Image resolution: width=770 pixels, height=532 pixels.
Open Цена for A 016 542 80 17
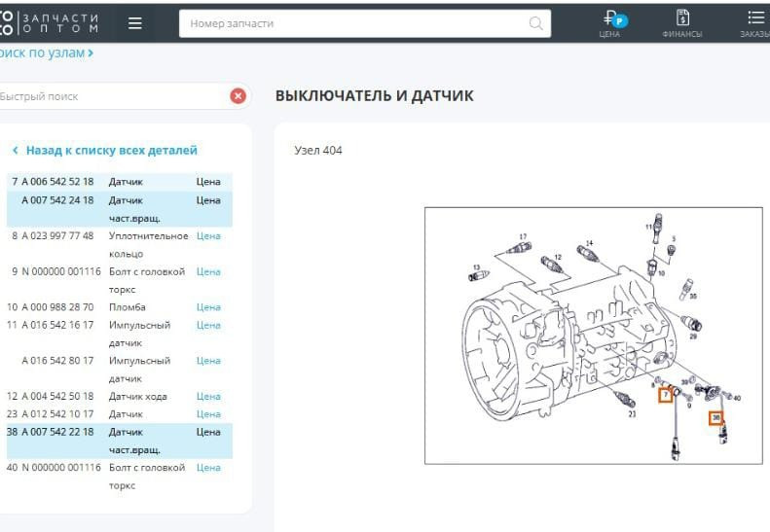click(x=208, y=361)
